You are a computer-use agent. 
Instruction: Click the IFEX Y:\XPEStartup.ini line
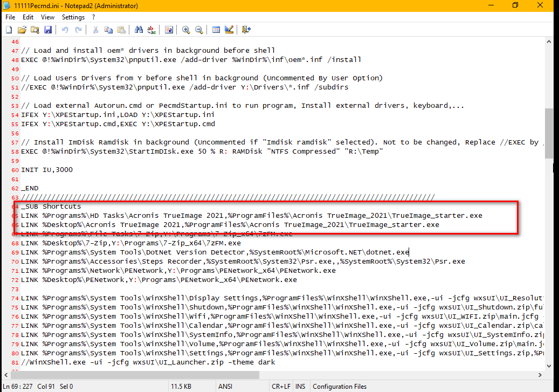pyautogui.click(x=118, y=115)
